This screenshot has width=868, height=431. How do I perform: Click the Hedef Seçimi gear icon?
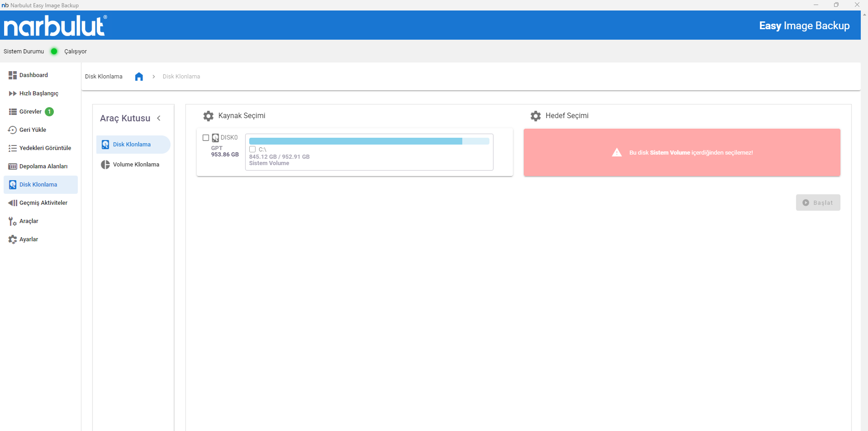535,116
